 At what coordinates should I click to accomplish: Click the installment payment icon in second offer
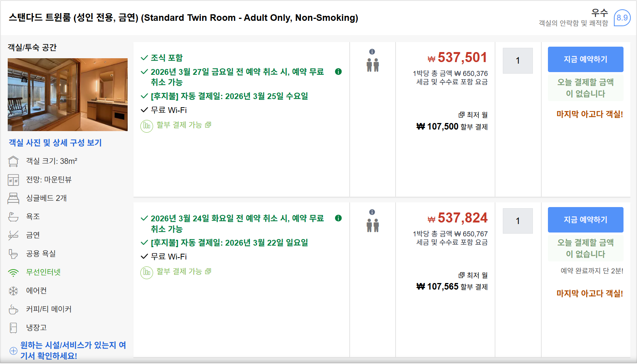click(147, 272)
